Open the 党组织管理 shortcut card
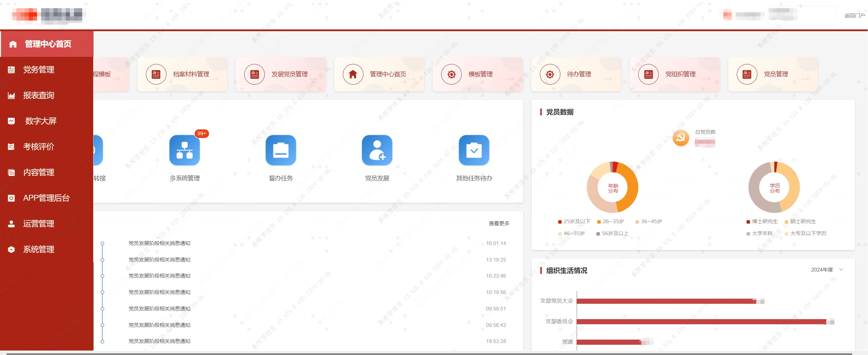 674,74
